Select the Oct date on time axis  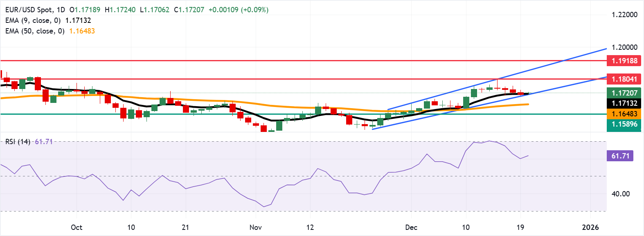pos(77,227)
